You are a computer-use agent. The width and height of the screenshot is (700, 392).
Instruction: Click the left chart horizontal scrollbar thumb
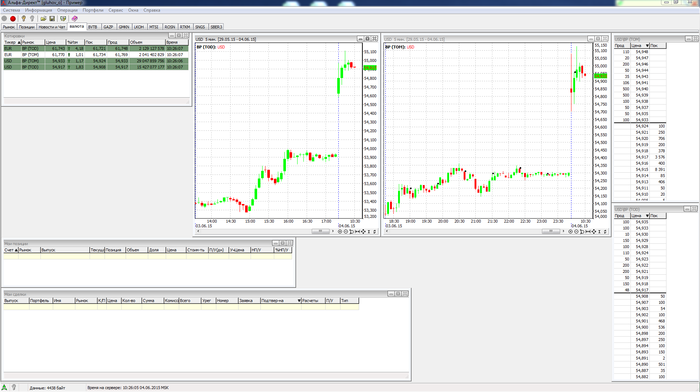click(320, 231)
